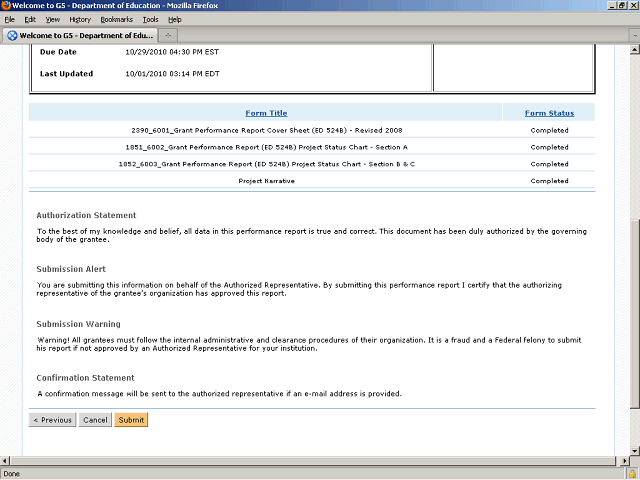640x480 pixels.
Task: Click the horizontal scrollbar track
Action: pyautogui.click(x=313, y=461)
